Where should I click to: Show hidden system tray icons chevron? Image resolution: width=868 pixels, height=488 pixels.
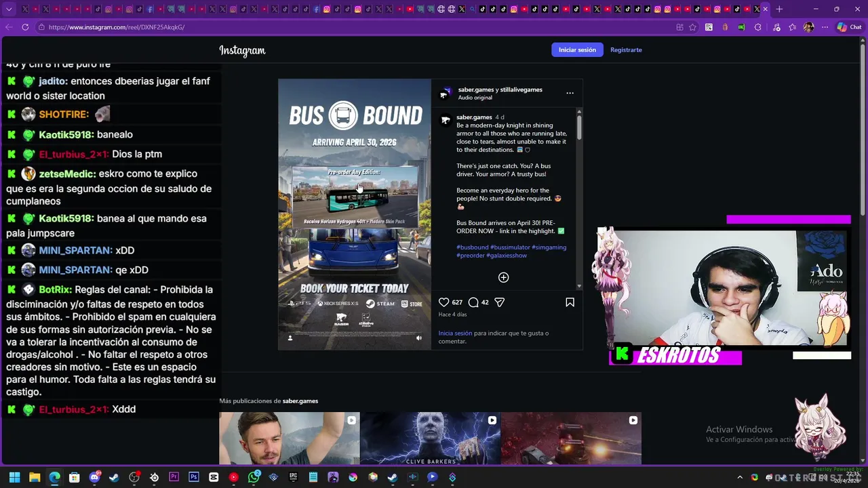tap(740, 477)
